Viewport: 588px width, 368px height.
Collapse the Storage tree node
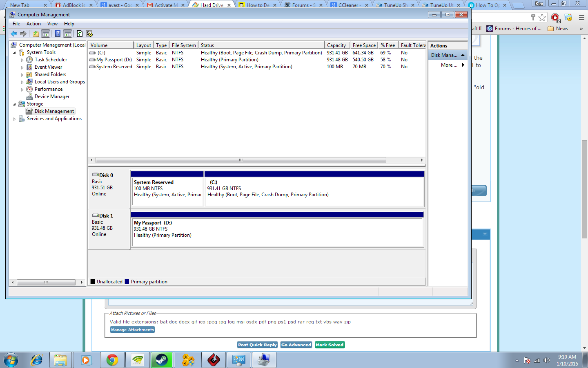pyautogui.click(x=15, y=104)
